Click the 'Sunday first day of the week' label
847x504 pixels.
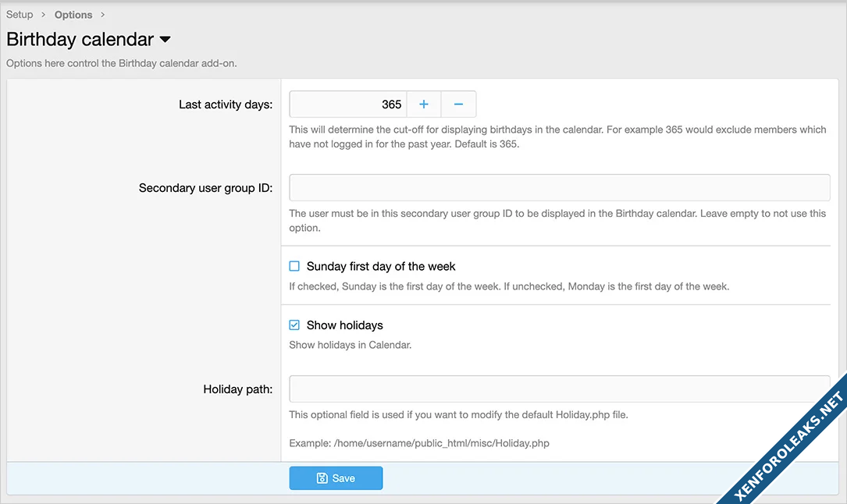381,266
